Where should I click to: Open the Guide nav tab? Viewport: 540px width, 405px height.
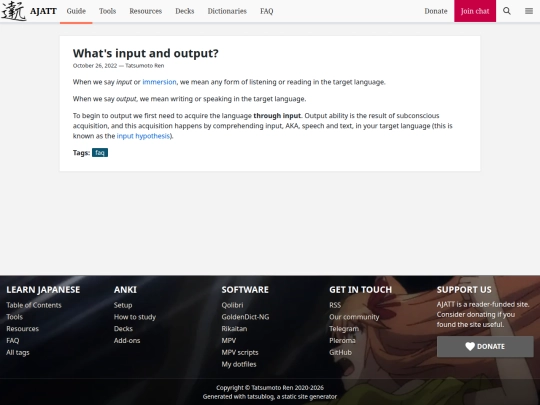point(76,11)
